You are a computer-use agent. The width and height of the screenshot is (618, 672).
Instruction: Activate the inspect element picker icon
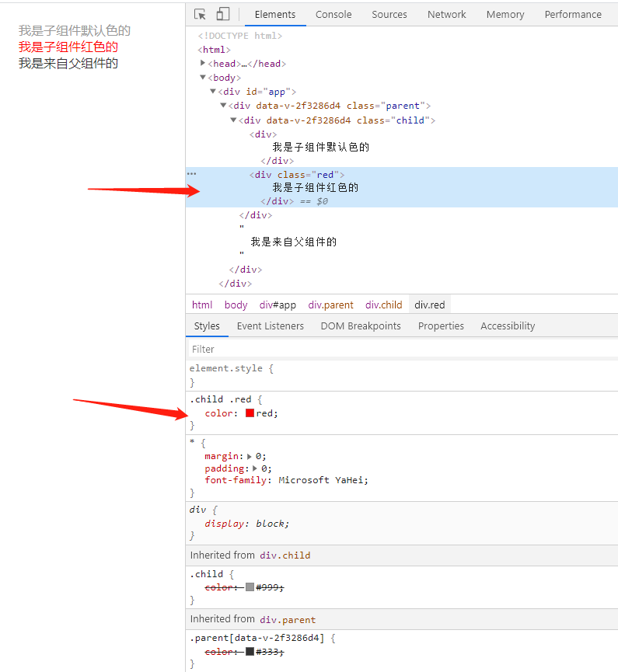pos(200,14)
